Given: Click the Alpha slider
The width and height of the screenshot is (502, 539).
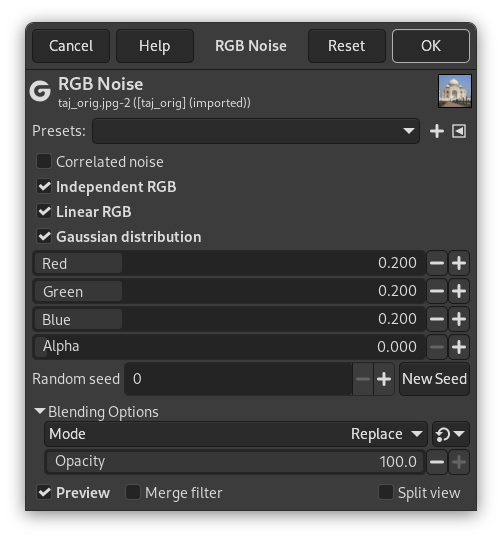Looking at the screenshot, I should [x=229, y=347].
